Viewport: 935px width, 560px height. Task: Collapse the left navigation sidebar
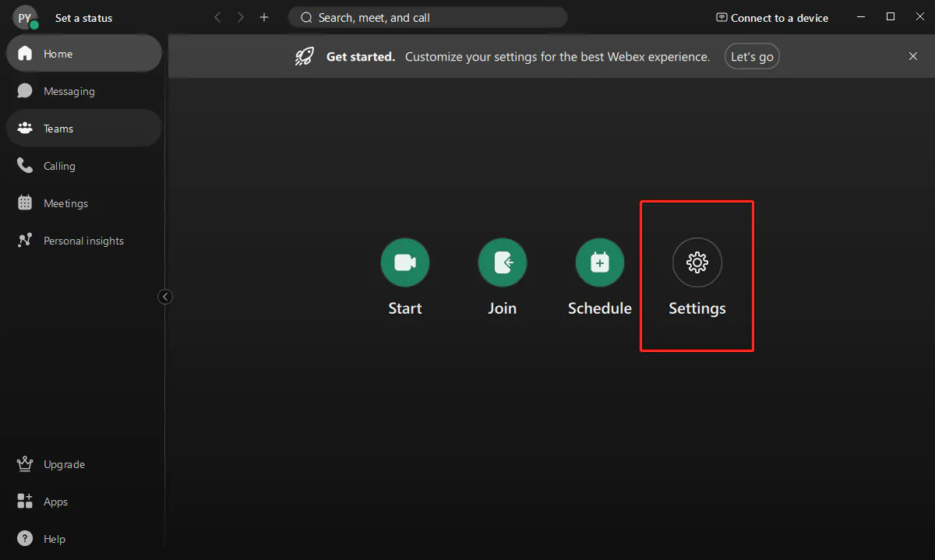coord(165,297)
